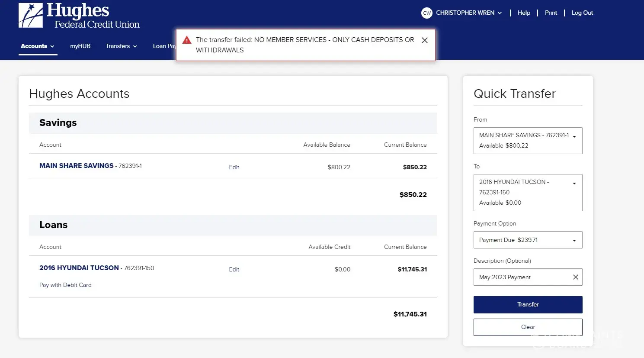Click the Hughes Federal Credit Union logo
Screen dimensions: 644x358
tap(79, 16)
